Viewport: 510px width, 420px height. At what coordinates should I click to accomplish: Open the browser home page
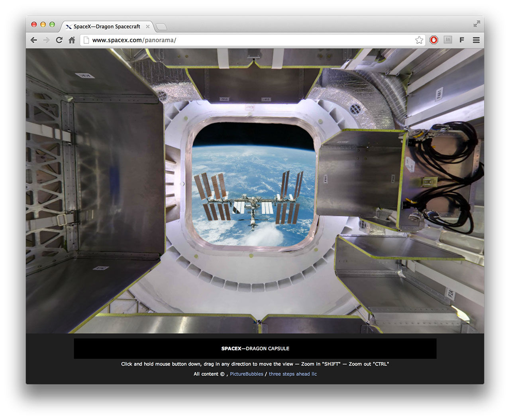[72, 40]
